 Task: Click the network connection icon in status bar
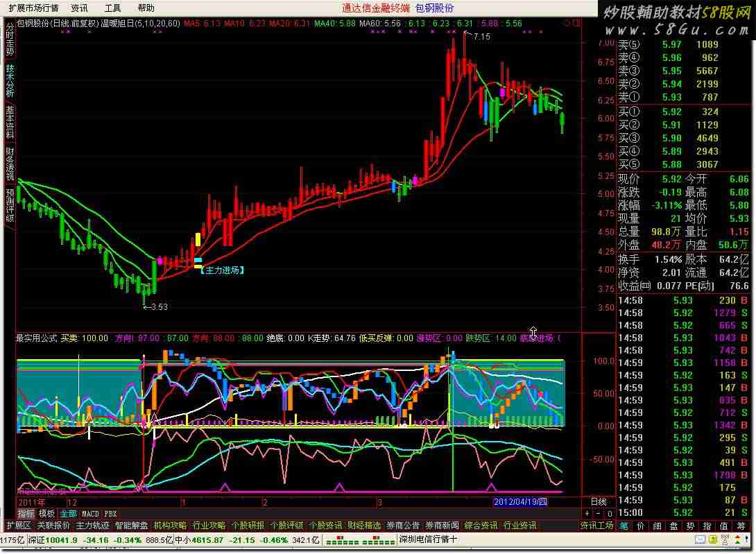click(725, 540)
